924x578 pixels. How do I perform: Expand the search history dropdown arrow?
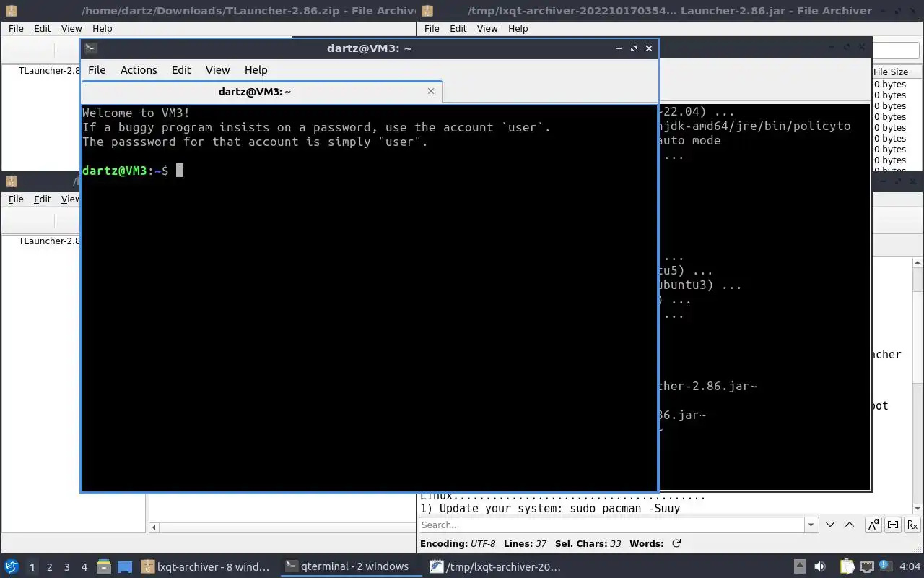pyautogui.click(x=811, y=525)
